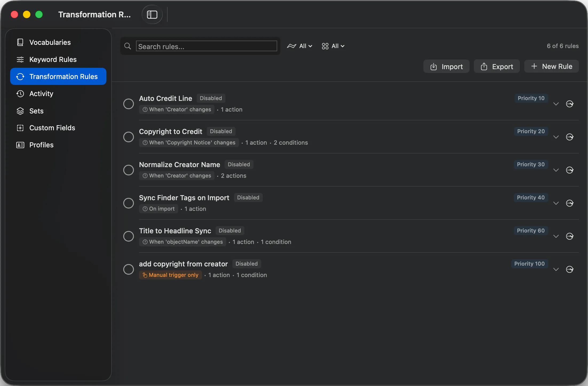588x386 pixels.
Task: Open more options for Sync Finder Tags on Import
Action: click(x=570, y=203)
